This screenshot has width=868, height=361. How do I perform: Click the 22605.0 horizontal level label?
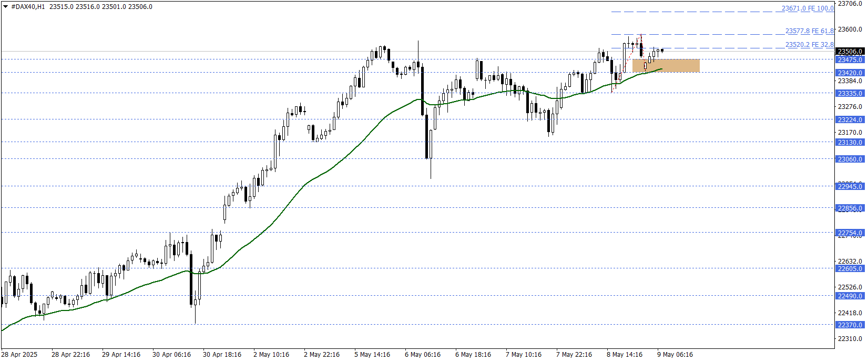pos(850,268)
